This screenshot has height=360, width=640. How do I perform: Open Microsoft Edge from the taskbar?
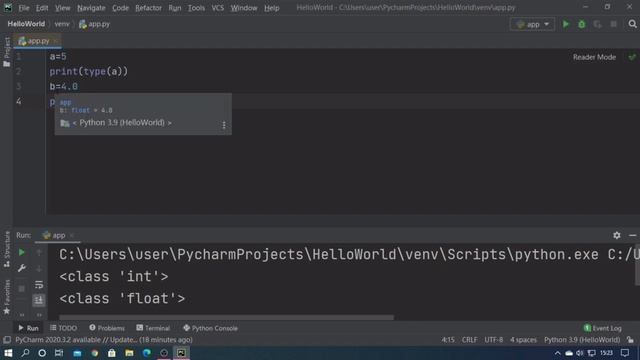click(147, 353)
